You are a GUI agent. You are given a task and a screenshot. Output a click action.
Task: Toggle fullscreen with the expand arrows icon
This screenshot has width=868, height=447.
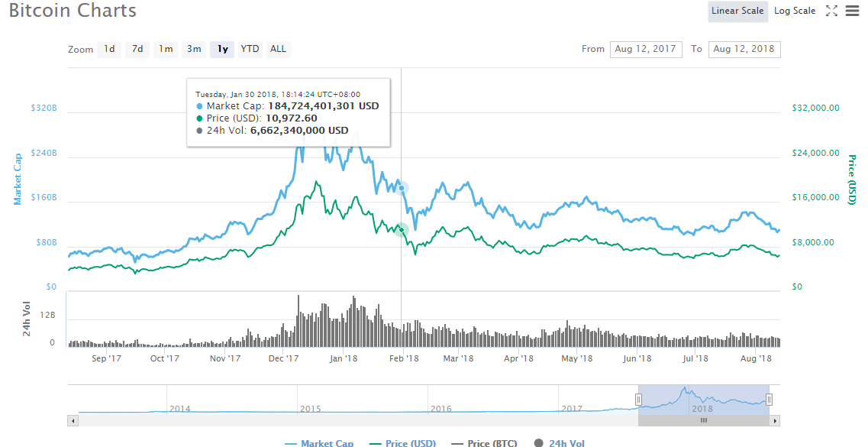831,11
